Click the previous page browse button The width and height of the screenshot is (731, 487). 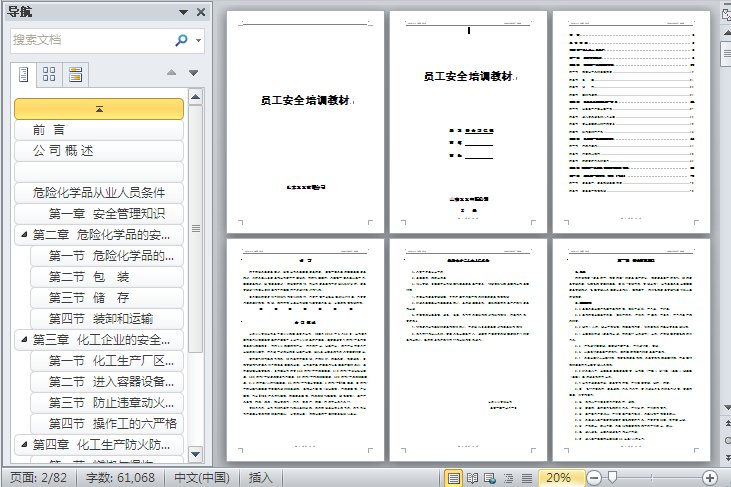click(727, 423)
